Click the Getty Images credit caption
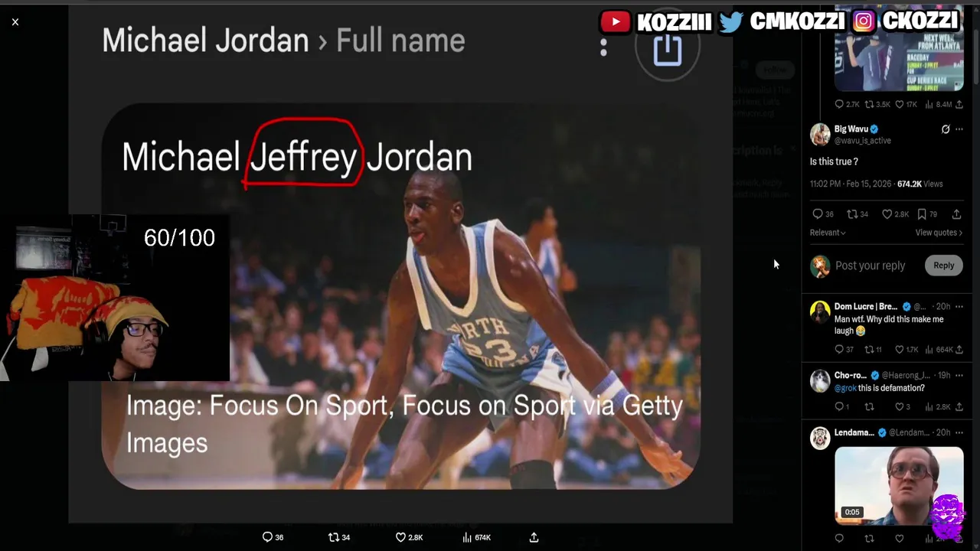This screenshot has width=980, height=551. (x=404, y=423)
